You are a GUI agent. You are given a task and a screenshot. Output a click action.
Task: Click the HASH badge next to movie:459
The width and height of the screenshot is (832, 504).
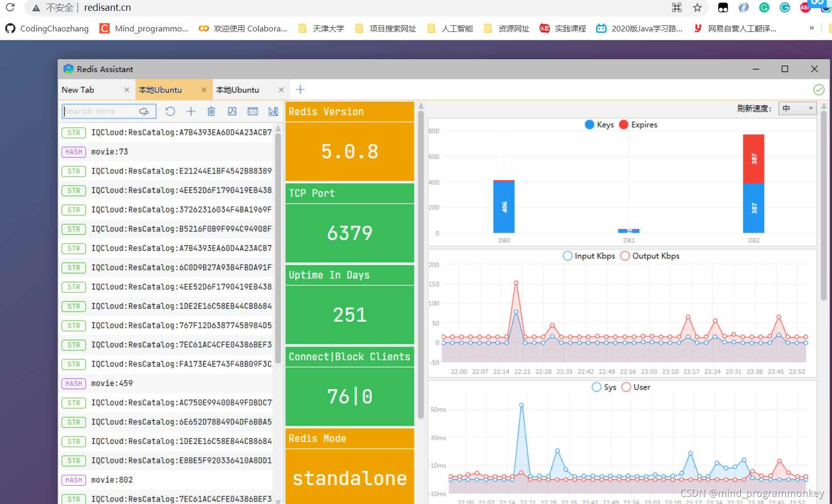click(x=74, y=384)
